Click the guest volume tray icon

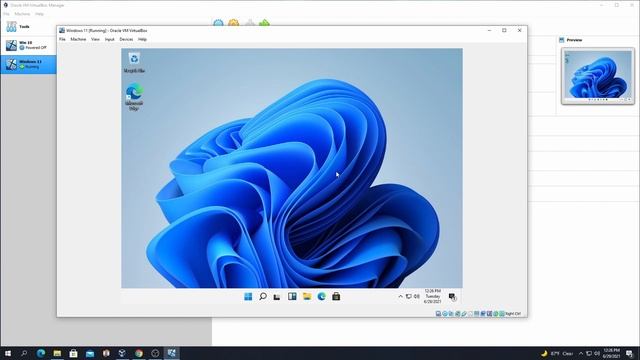417,297
